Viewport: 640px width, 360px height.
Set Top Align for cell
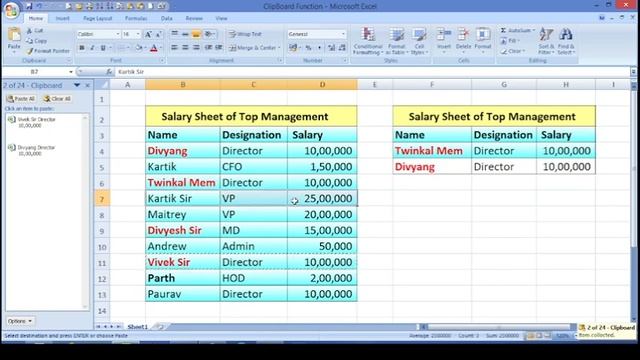[175, 34]
